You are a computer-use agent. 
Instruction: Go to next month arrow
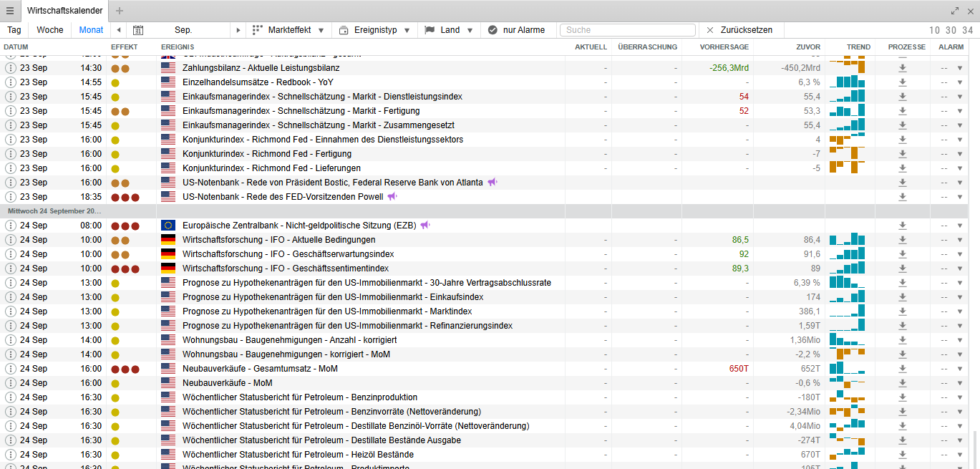(238, 30)
